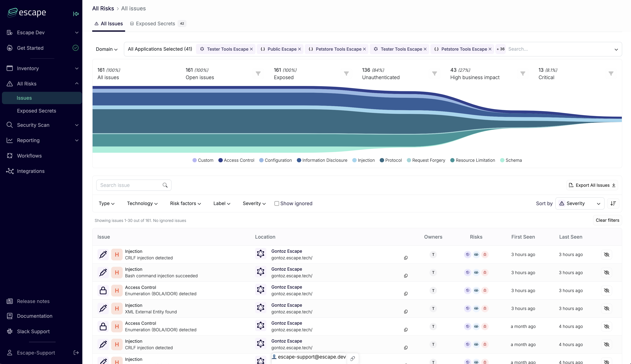Ignore the Bash command injection issue via eye icon
631x364 pixels.
tap(606, 273)
